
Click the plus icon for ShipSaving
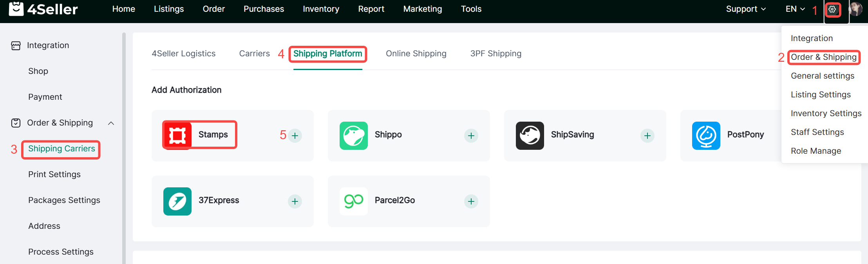(x=647, y=136)
